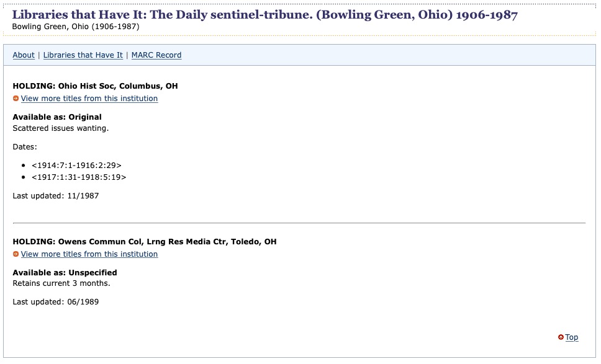This screenshot has width=601, height=364.
Task: Jump to page Top link
Action: [x=572, y=337]
